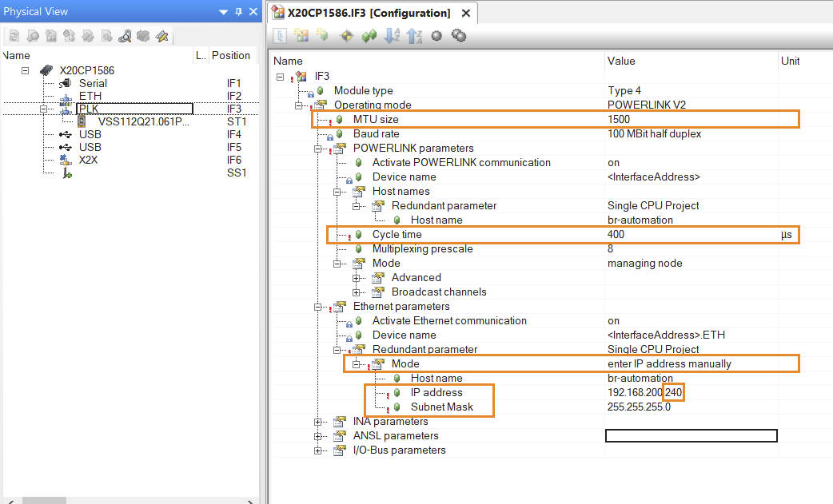
Task: Click Activate Ethernet communication 'on' value
Action: [x=614, y=321]
